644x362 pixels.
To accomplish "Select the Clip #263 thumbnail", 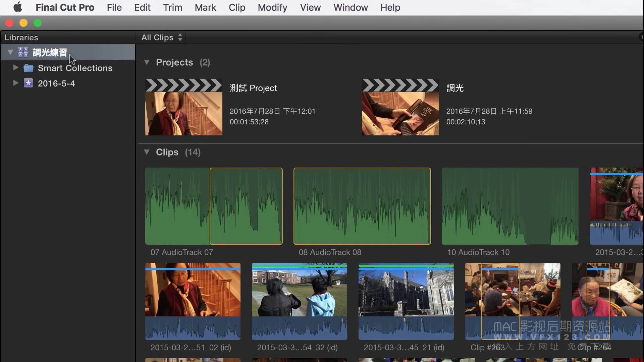I will pos(513,301).
